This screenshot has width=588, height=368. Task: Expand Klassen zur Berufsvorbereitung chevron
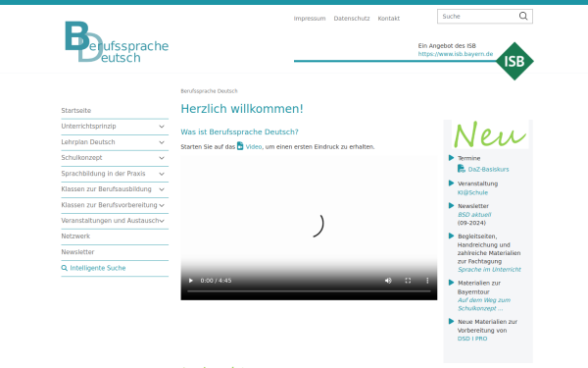[x=162, y=205]
